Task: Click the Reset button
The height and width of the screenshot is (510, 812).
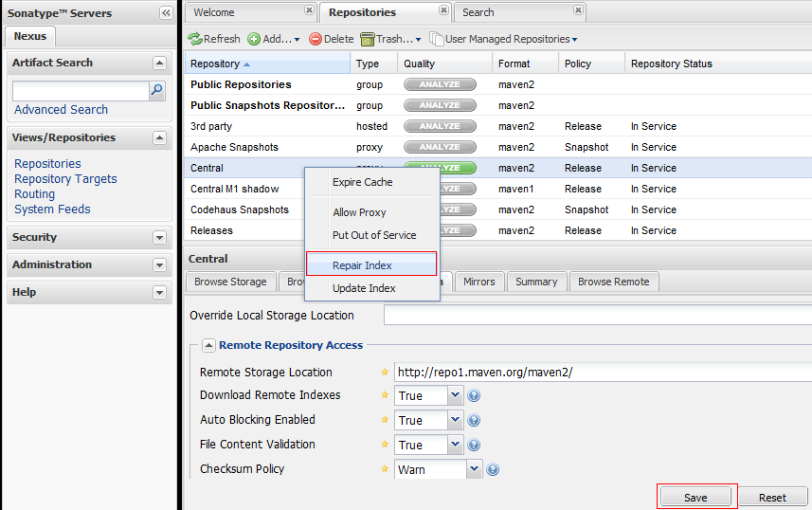Action: (x=772, y=498)
